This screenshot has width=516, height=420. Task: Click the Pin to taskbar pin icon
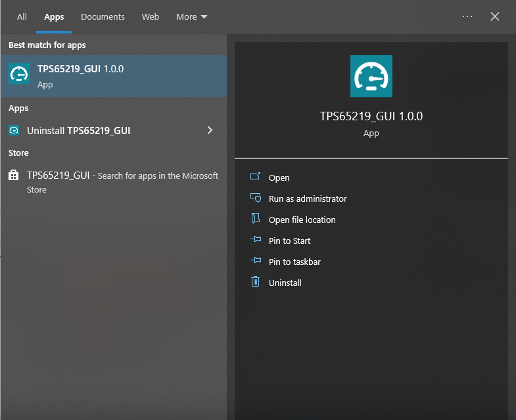coord(256,262)
